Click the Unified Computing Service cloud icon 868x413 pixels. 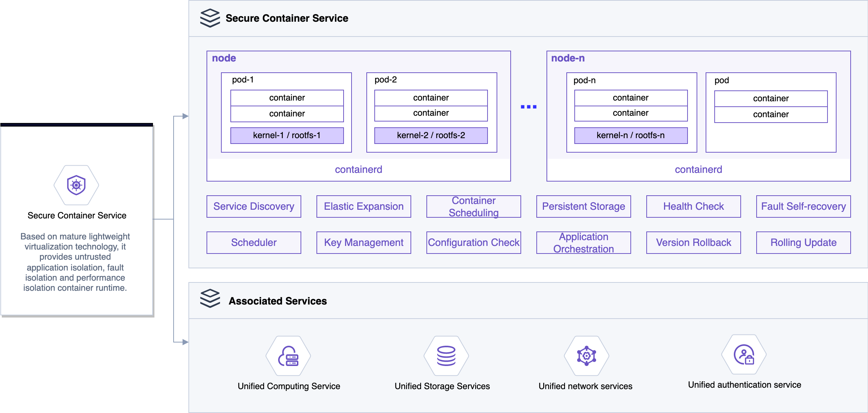[288, 356]
